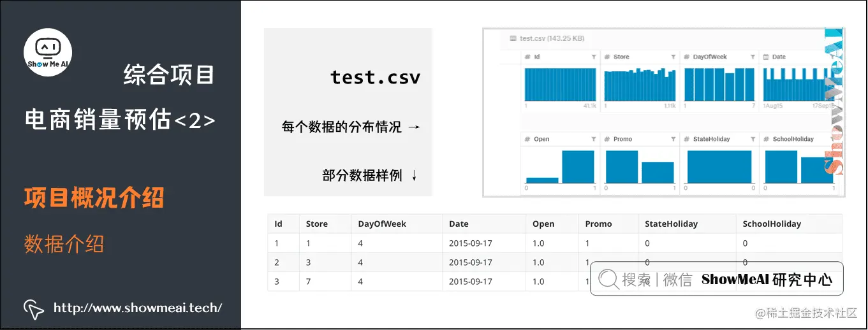Image resolution: width=868 pixels, height=330 pixels.
Task: Click the filter icon on the Id column
Action: click(x=594, y=57)
